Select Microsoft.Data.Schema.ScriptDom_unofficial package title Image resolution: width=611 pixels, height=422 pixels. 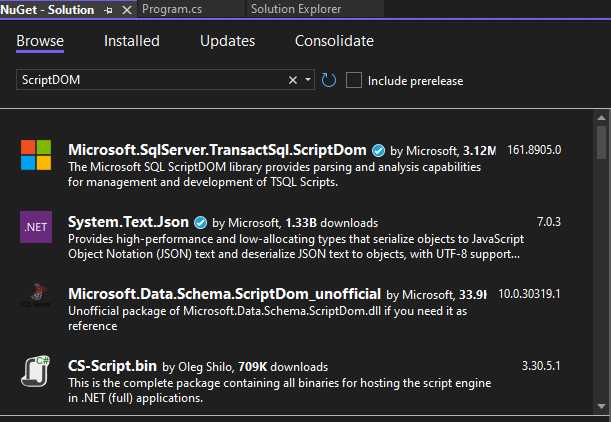click(224, 294)
